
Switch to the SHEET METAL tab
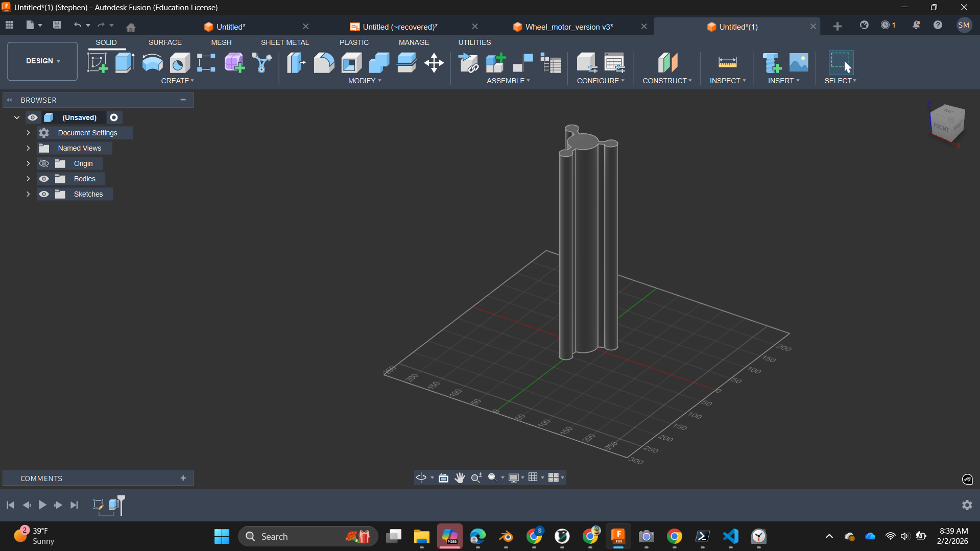285,42
